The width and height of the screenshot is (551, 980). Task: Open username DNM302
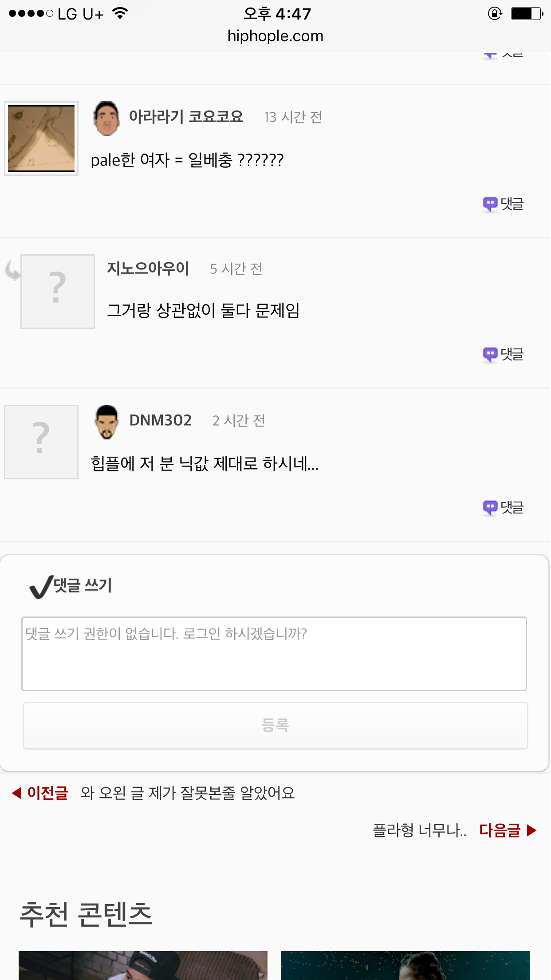tap(161, 420)
